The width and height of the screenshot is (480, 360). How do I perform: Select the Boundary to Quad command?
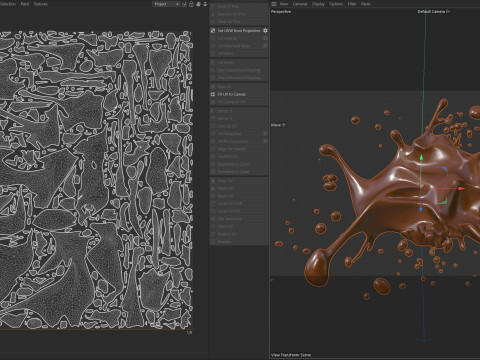point(239,172)
